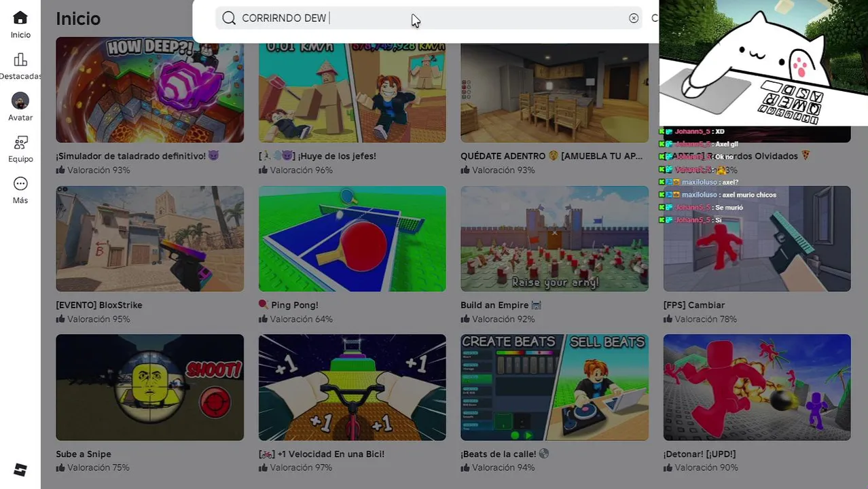Screen dimensions: 868x489
Task: Click Valoración 94% under Beats de la calle
Action: click(x=498, y=468)
